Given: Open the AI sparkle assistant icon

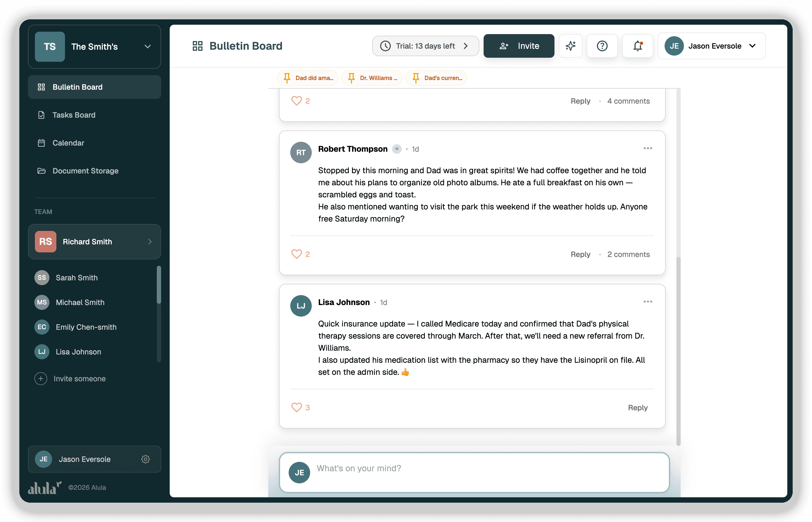Looking at the screenshot, I should tap(571, 46).
